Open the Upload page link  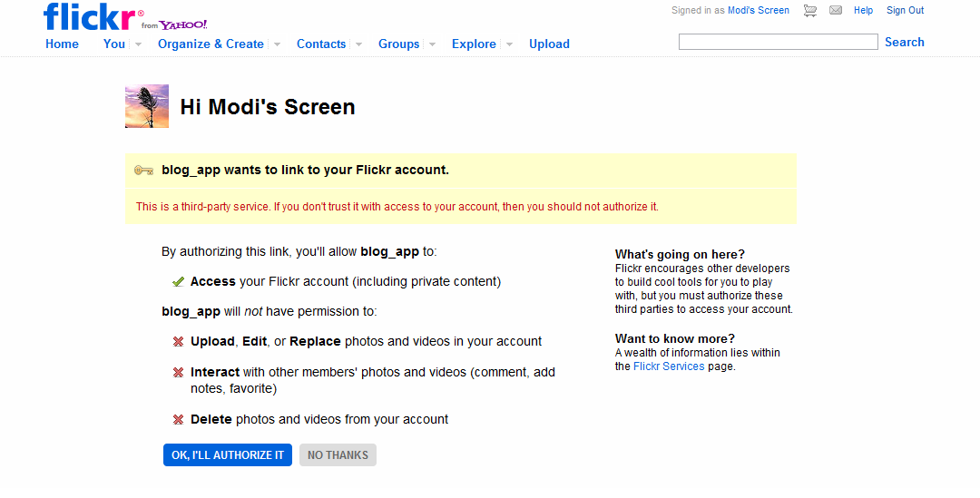(549, 44)
